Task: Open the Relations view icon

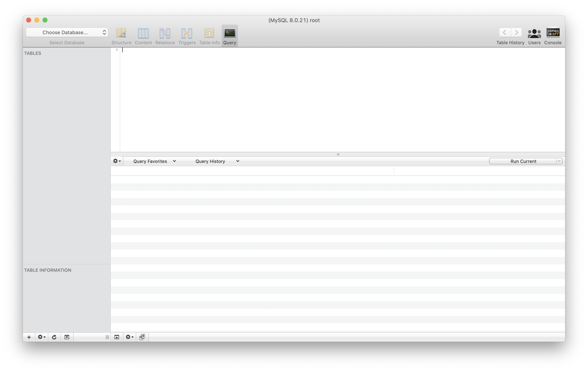Action: click(165, 33)
